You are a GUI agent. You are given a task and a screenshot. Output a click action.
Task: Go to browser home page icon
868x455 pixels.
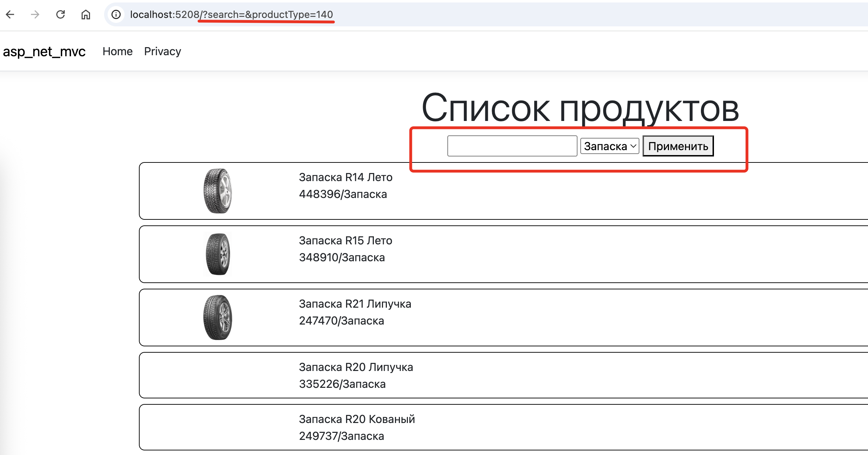click(x=86, y=14)
